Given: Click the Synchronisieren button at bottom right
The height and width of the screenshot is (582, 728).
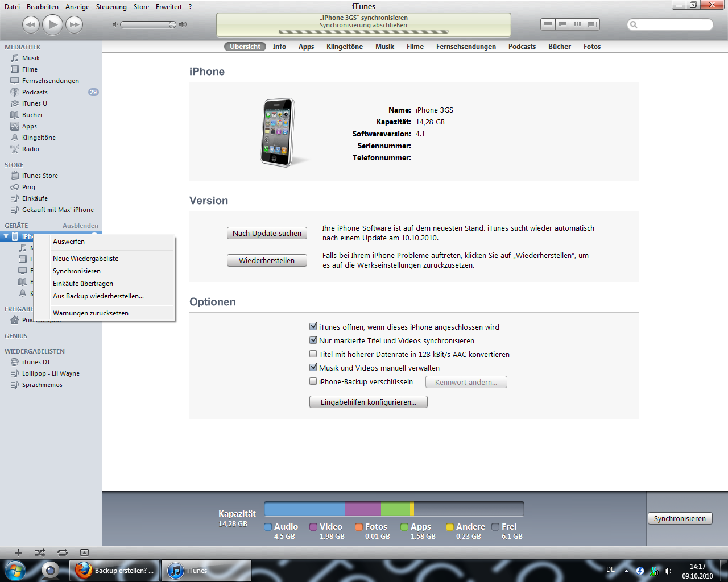Looking at the screenshot, I should [680, 518].
